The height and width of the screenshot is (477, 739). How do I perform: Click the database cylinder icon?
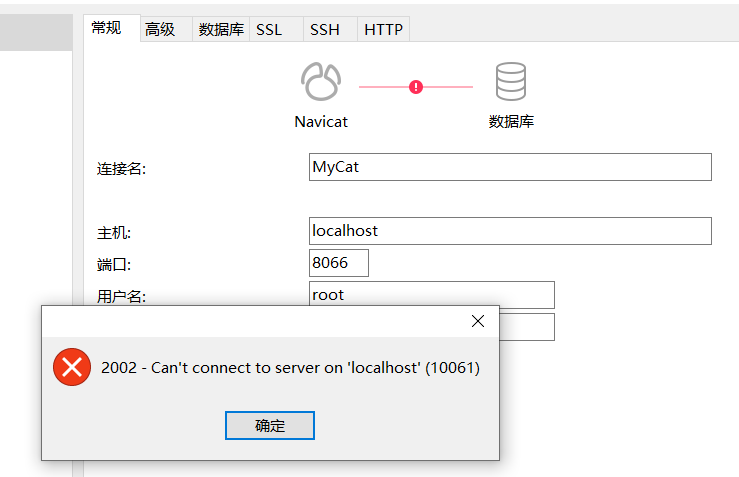coord(511,82)
